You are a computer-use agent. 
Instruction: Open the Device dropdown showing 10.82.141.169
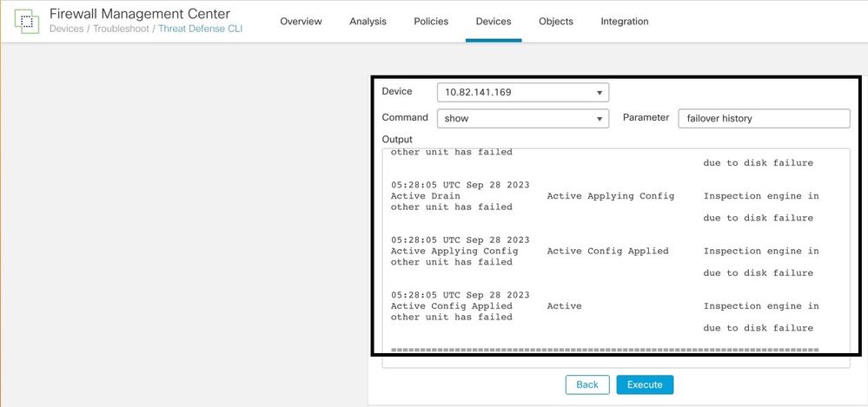click(x=523, y=92)
